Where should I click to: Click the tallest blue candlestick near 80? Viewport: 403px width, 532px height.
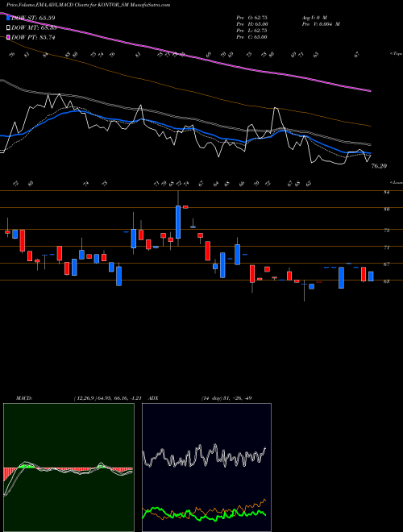click(178, 222)
